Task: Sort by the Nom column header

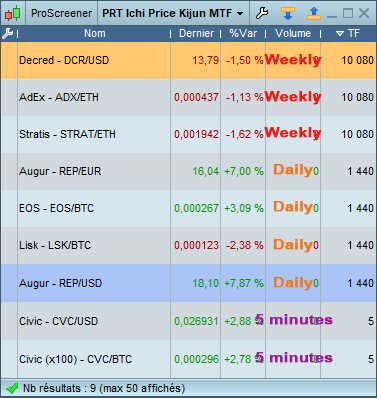Action: [x=95, y=33]
